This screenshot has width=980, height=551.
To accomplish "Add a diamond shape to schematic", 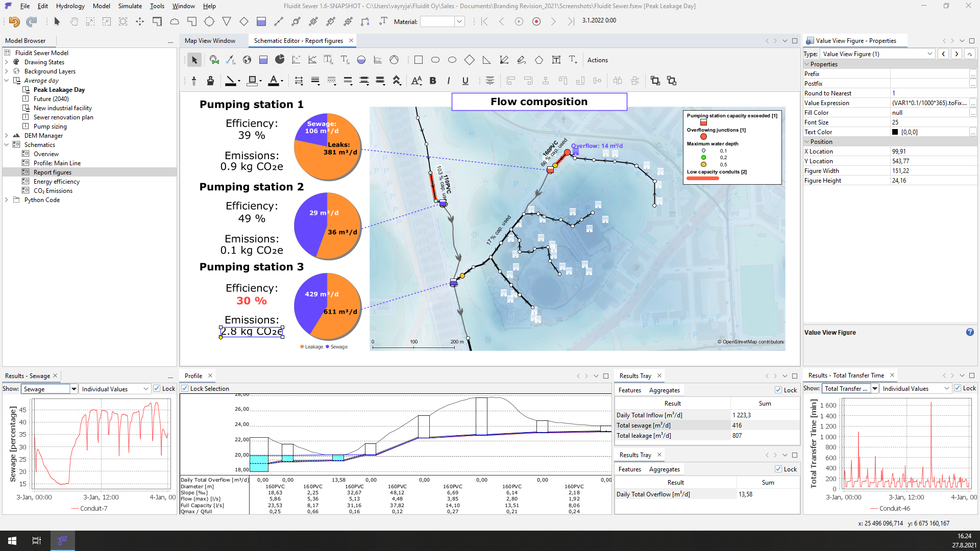I will click(x=470, y=60).
